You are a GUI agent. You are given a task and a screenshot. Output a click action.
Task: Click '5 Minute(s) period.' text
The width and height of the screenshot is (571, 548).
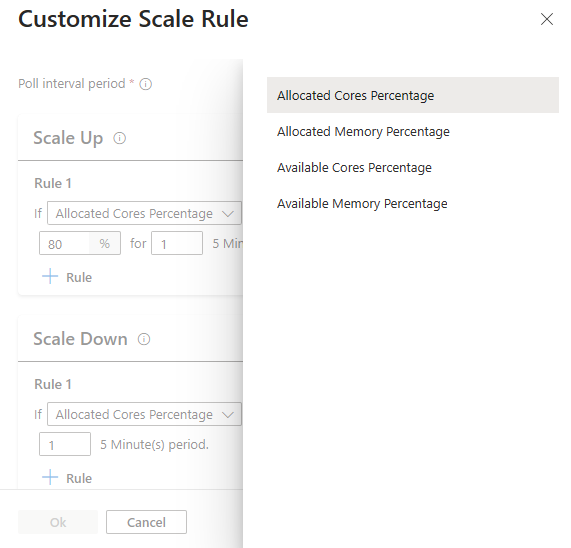click(x=154, y=445)
